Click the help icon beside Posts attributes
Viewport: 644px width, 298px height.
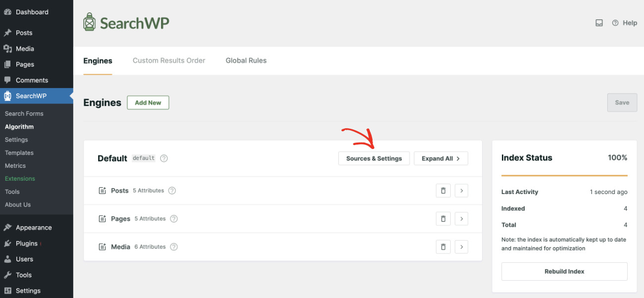(172, 191)
